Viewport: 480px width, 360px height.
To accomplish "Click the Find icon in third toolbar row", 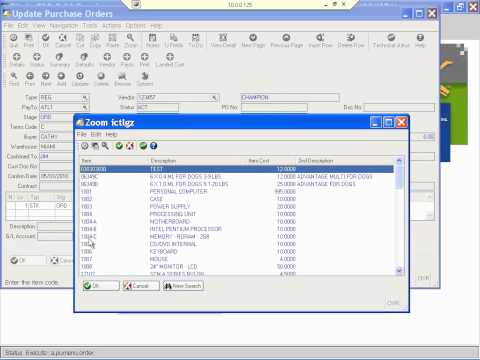I will tap(14, 76).
